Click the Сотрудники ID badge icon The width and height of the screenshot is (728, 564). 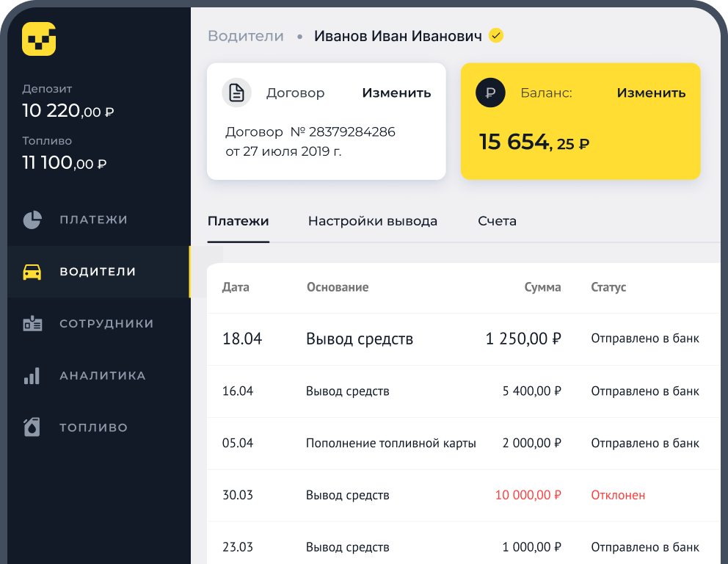coord(32,323)
